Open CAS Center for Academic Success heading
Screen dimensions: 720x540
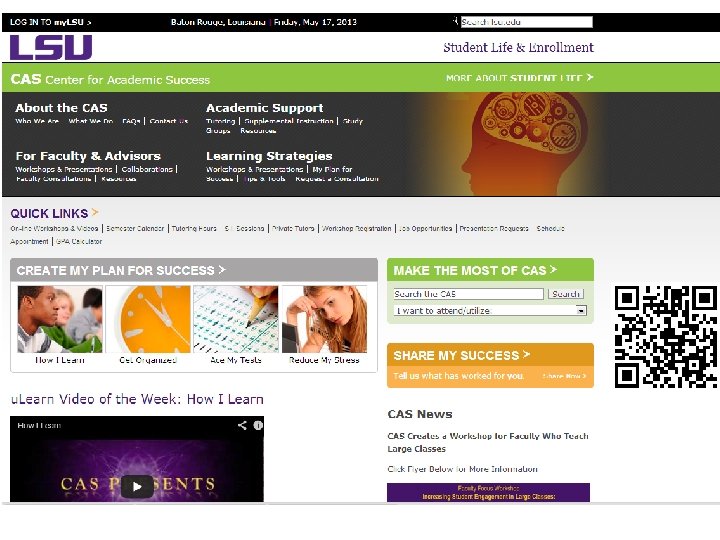[x=110, y=79]
